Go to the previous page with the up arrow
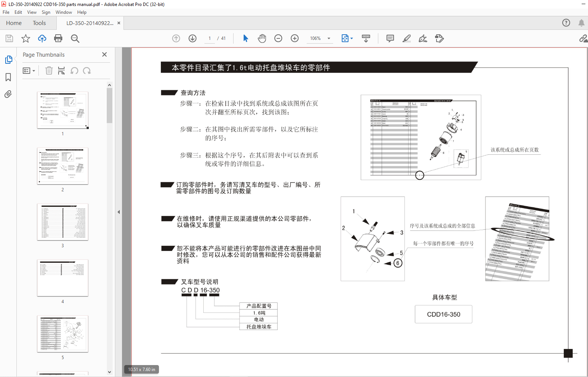The width and height of the screenshot is (588, 377). coord(176,38)
